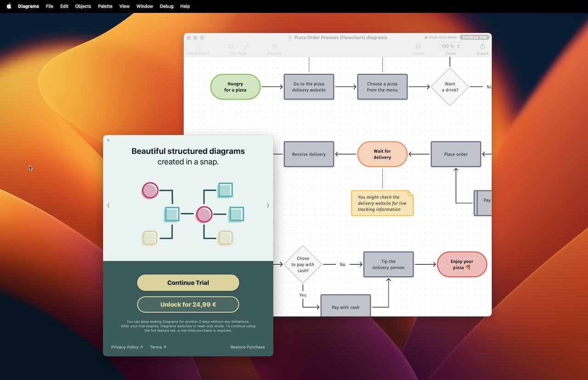Click the Set Type element shape icon
The image size is (588, 380).
tap(231, 46)
